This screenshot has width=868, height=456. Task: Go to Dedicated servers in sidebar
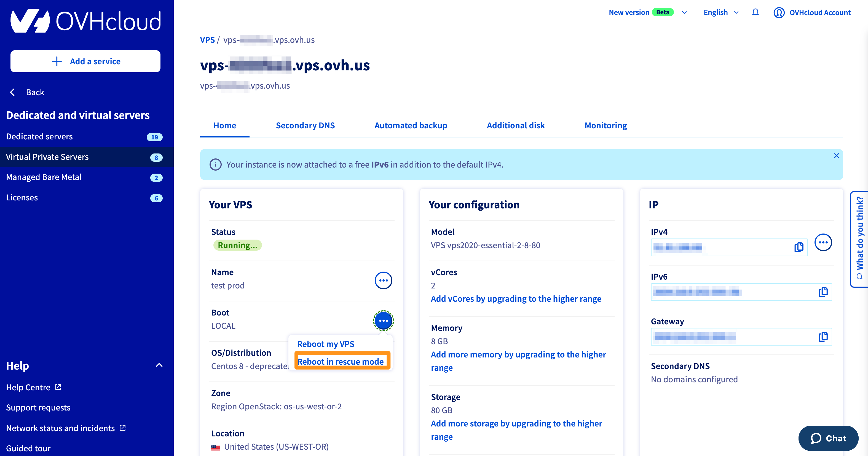coord(39,137)
